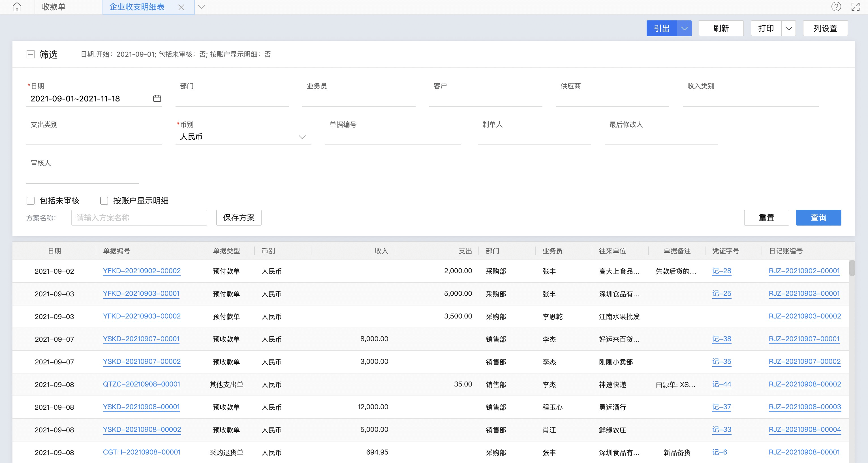Viewport: 868px width, 463px height.
Task: Open journal RJZ-20210908-00003
Action: 805,407
